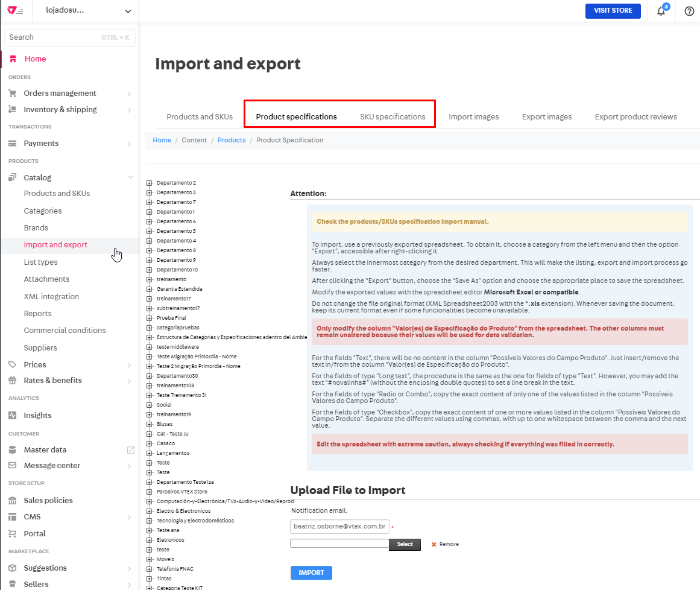Open the store selector dropdown
This screenshot has height=590, width=700.
click(84, 11)
